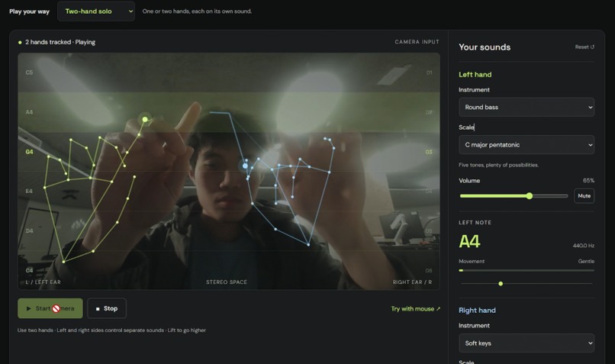Screen dimensions: 615x364
Task: Click the left hand Volume slider handle
Action: pos(529,195)
